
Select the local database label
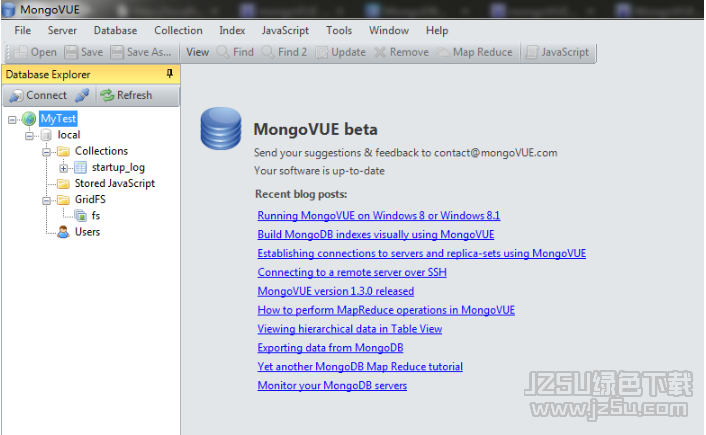68,135
